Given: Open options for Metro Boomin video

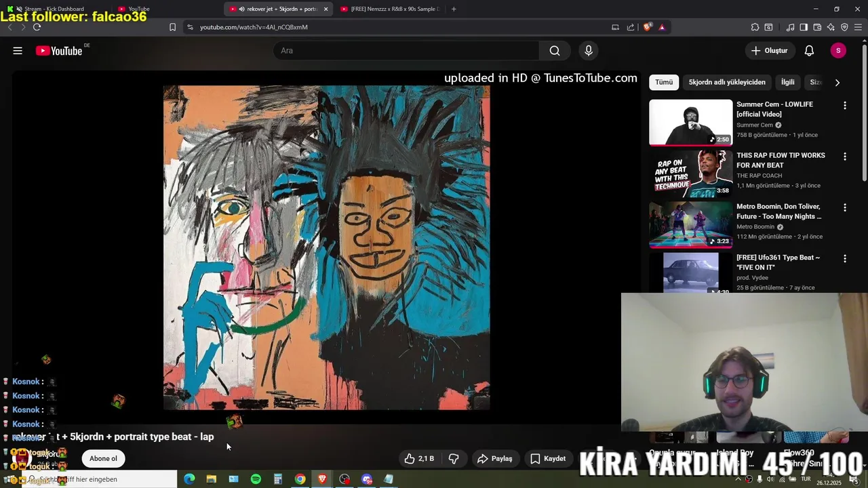Looking at the screenshot, I should pyautogui.click(x=845, y=207).
